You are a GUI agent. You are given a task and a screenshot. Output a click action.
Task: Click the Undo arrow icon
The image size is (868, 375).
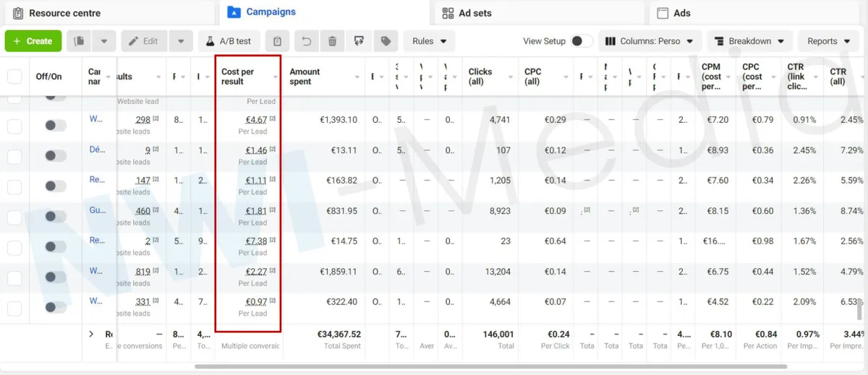point(307,41)
